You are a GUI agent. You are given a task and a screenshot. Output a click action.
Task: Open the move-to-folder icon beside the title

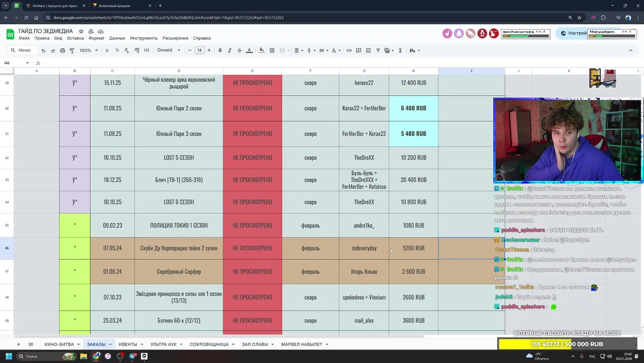click(91, 31)
